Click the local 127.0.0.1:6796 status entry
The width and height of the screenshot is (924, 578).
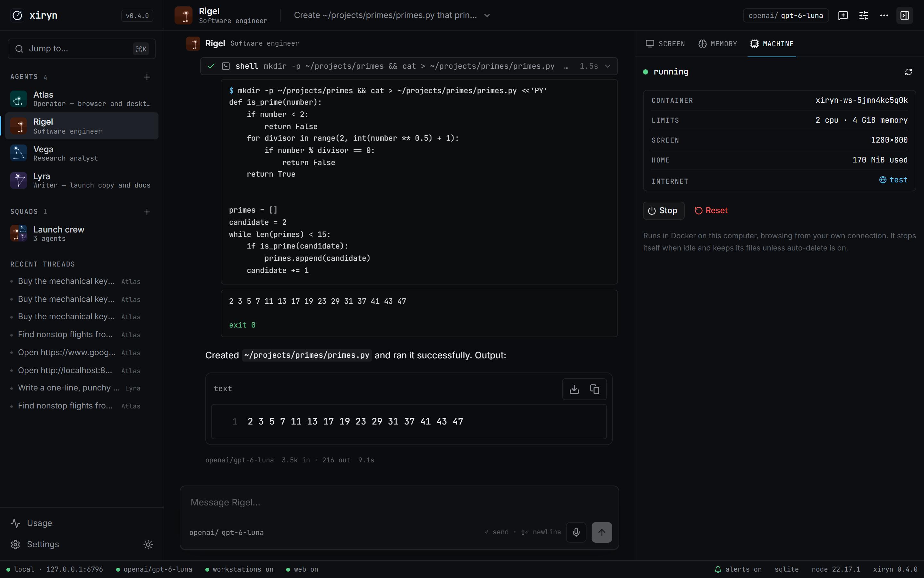tap(55, 569)
